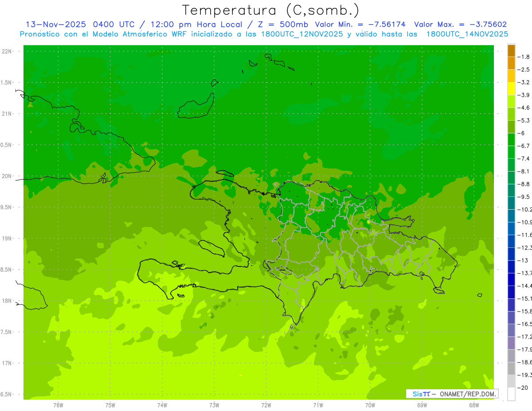Select the "Z = 500mb" level label
The height and width of the screenshot is (411, 532).
click(282, 24)
